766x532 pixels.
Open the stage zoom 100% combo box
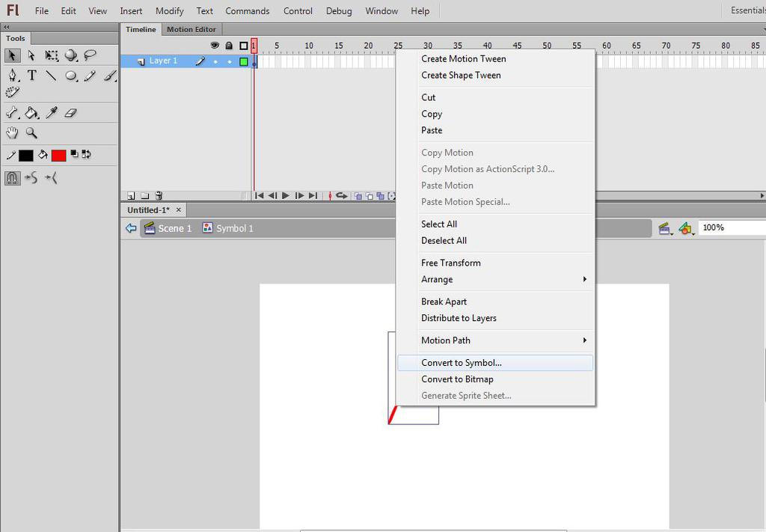pyautogui.click(x=732, y=227)
